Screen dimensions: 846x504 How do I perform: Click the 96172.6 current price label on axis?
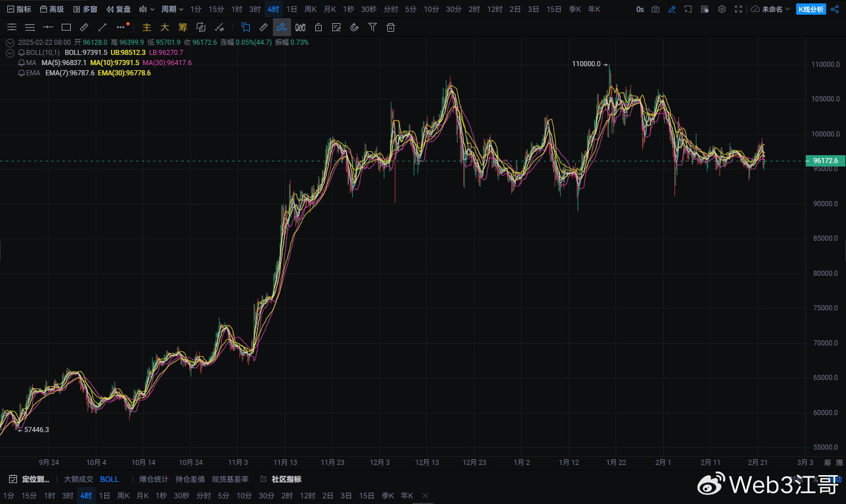pos(825,161)
